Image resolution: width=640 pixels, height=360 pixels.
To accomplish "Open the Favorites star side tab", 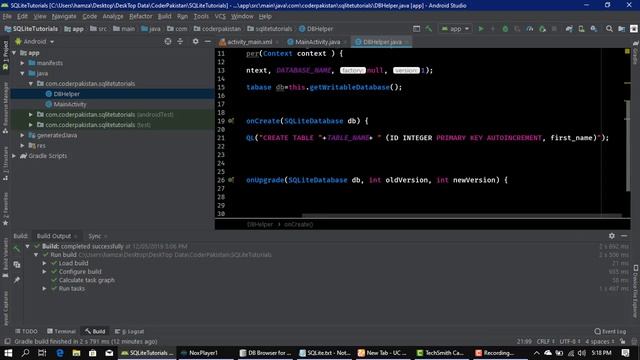I will point(5,209).
